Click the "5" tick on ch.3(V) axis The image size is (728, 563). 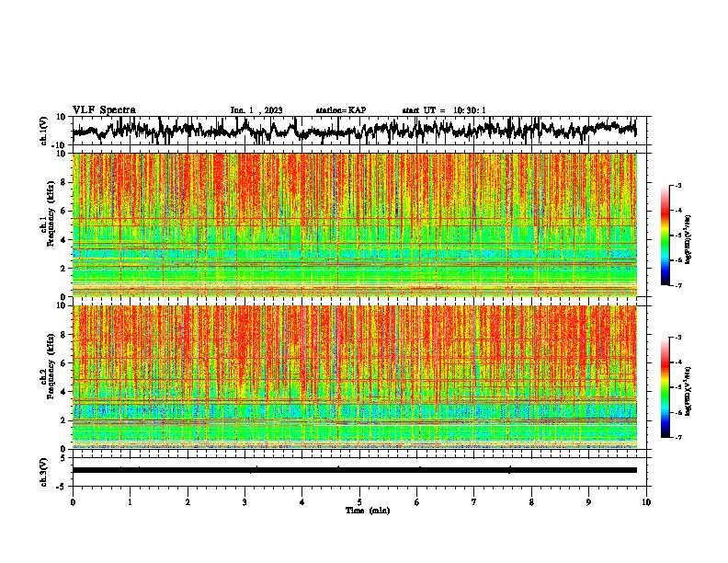click(x=64, y=458)
